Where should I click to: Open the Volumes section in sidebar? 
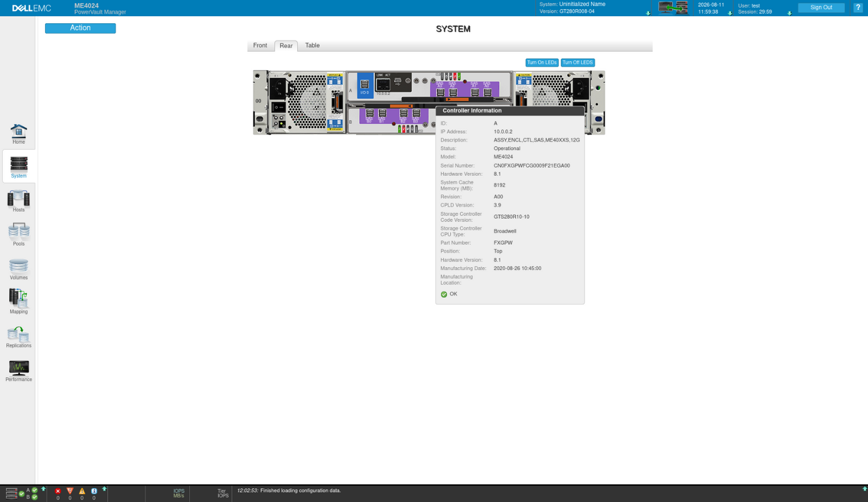tap(19, 269)
